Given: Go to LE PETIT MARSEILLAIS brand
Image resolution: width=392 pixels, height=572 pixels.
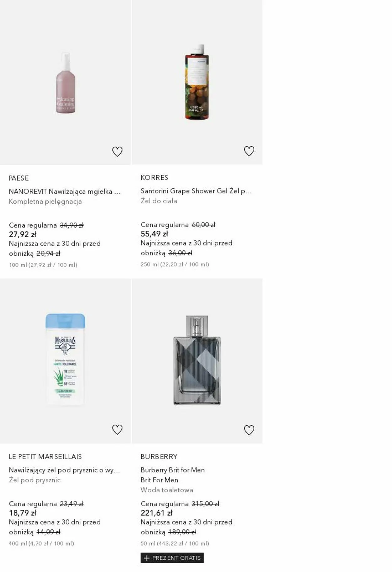Looking at the screenshot, I should point(45,457).
